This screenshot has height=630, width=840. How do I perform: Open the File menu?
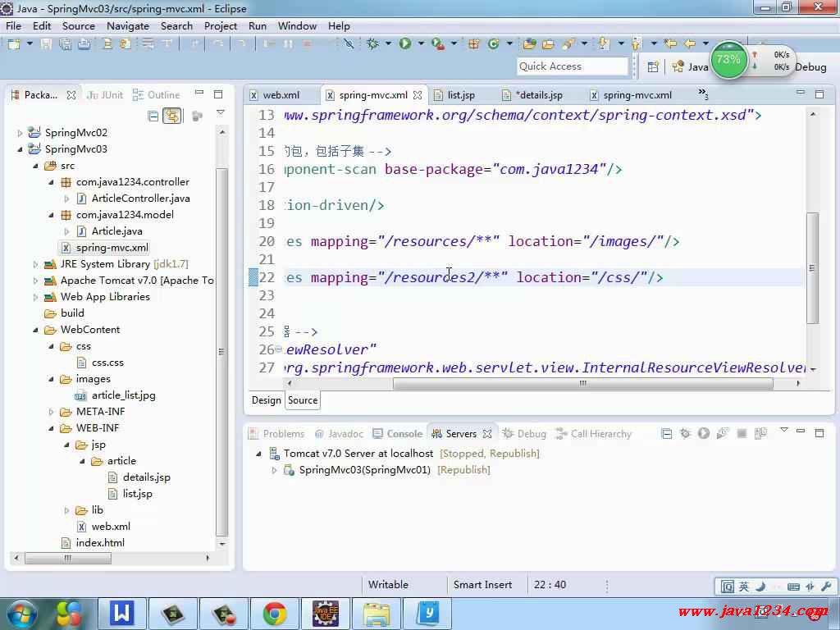[13, 25]
